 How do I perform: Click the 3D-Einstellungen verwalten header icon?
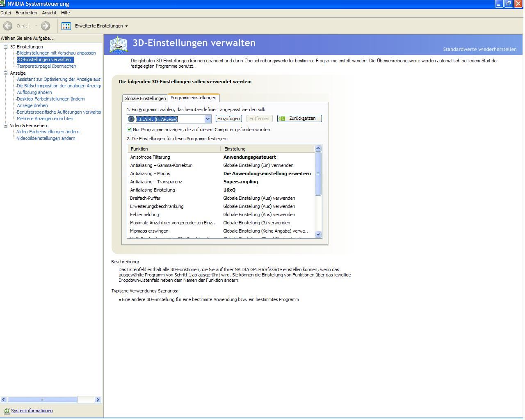pyautogui.click(x=119, y=44)
